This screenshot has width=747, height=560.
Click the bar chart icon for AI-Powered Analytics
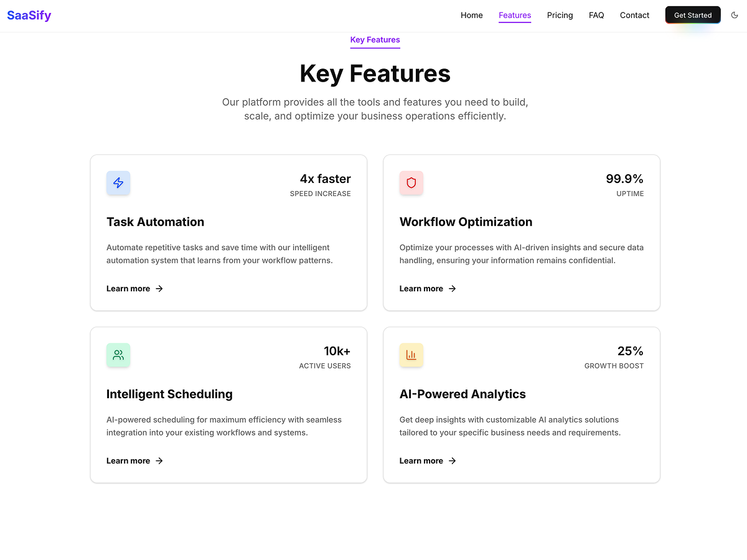point(411,355)
